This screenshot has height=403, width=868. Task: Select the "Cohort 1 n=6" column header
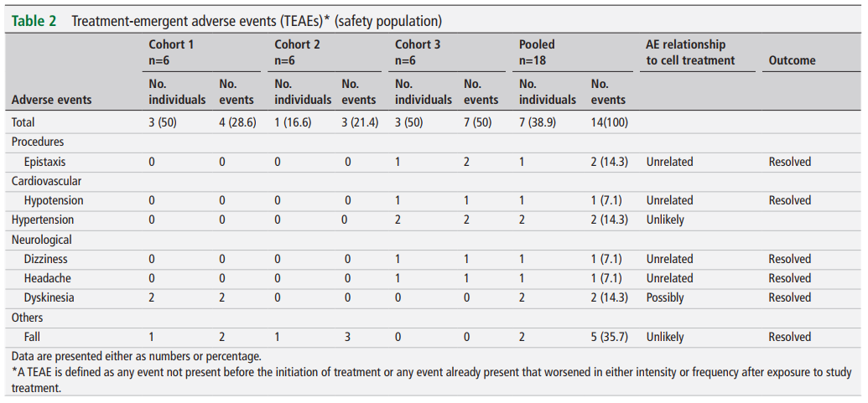coord(171,52)
